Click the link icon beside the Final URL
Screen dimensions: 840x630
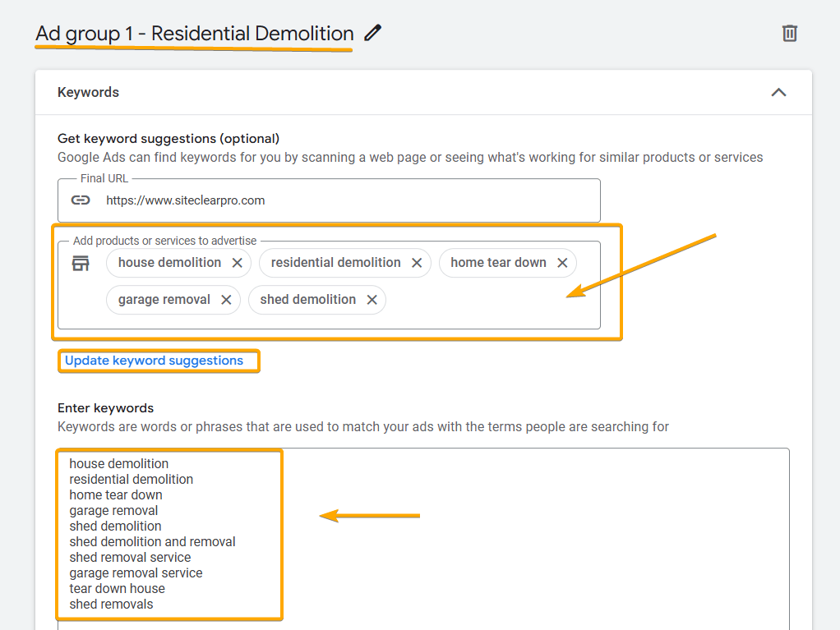(x=80, y=200)
